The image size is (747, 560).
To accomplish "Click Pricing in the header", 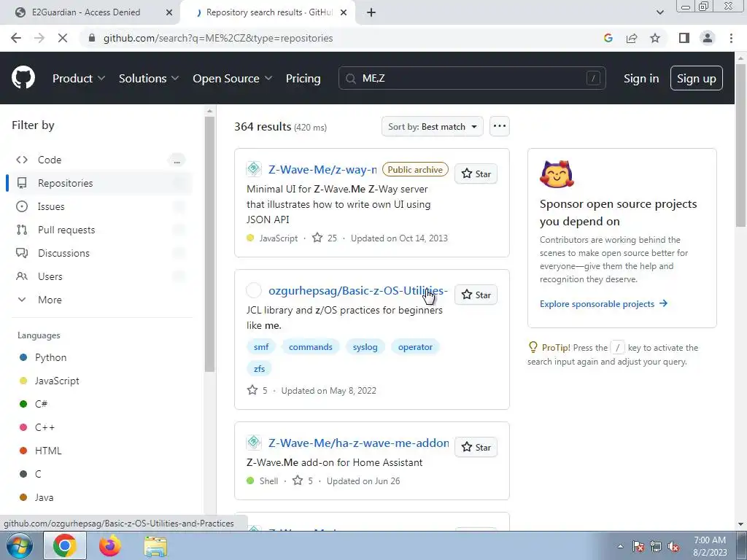I will click(x=303, y=79).
